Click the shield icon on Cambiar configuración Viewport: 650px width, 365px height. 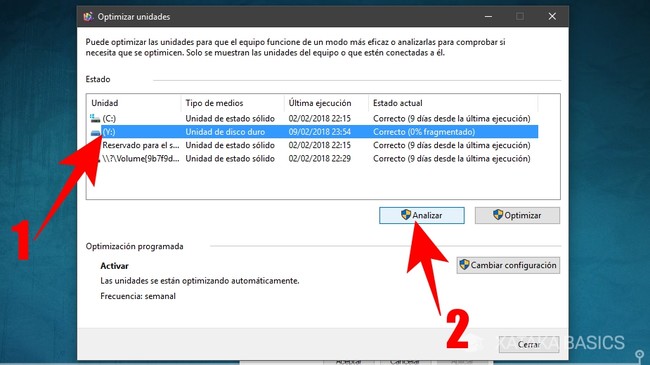(464, 265)
